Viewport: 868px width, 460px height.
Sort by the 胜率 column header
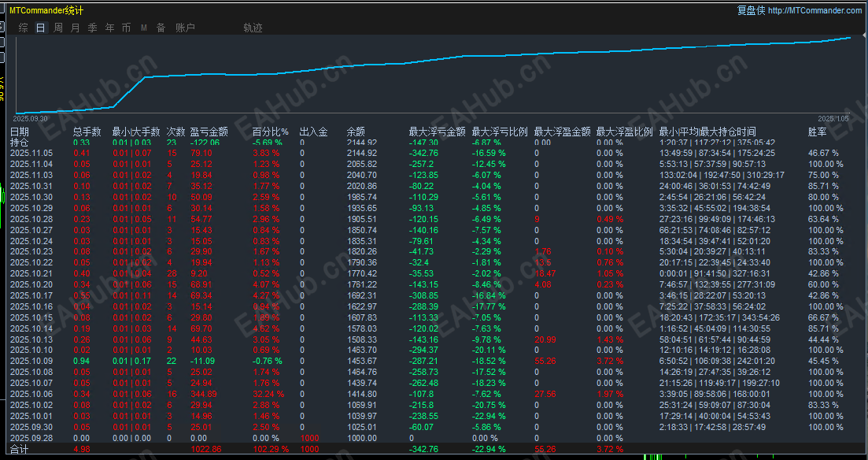click(817, 132)
